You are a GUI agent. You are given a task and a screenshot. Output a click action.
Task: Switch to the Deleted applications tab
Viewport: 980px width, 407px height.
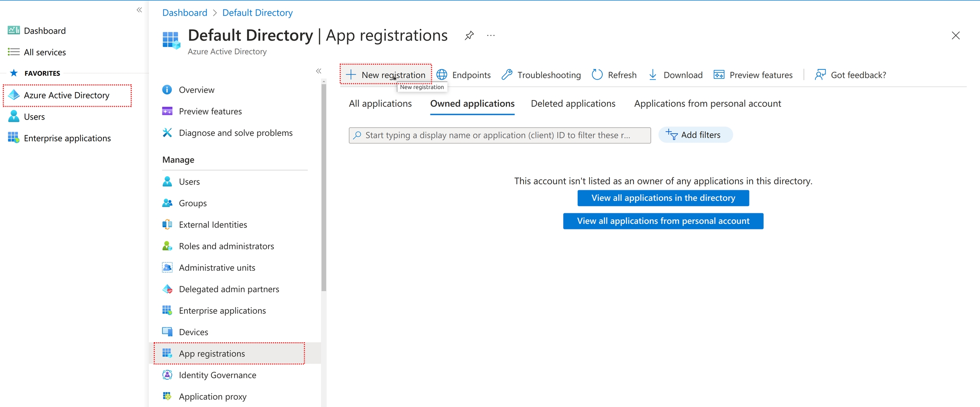[x=573, y=103]
